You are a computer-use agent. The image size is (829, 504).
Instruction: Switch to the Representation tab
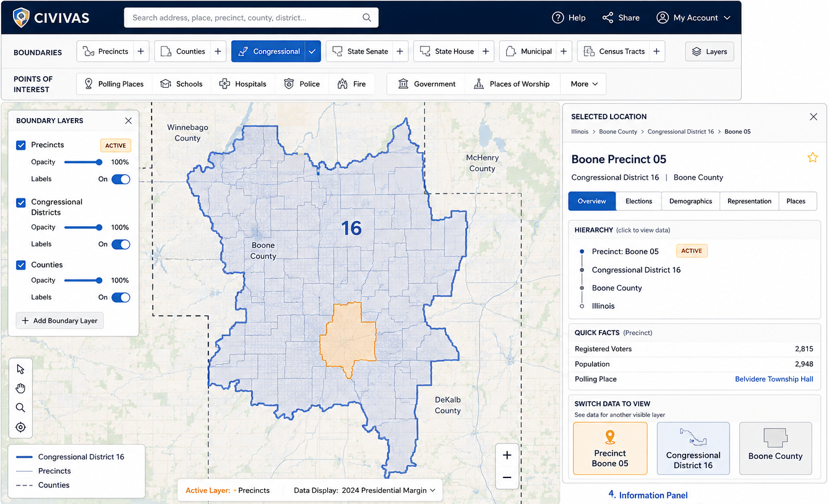point(749,201)
